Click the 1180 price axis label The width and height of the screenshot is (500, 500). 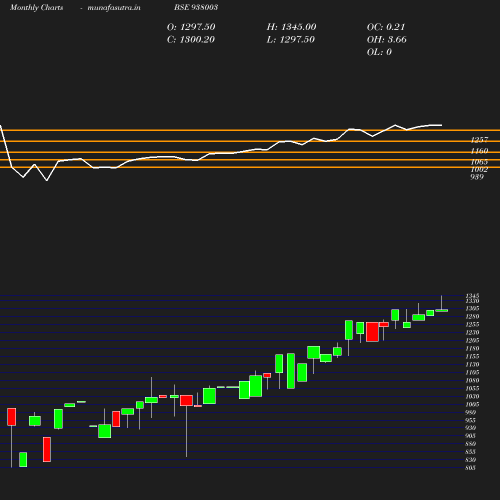click(x=472, y=348)
